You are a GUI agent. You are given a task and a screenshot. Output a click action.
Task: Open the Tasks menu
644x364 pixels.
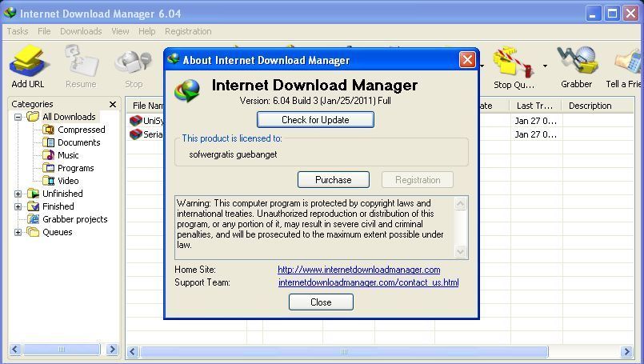click(18, 31)
